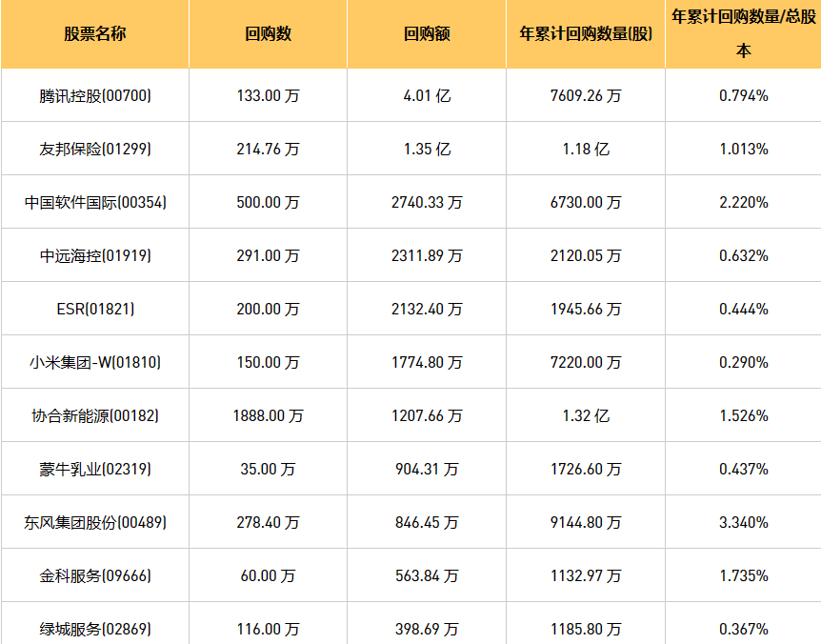This screenshot has width=821, height=644.
Task: Click the 1945.66 万 cumulative buyback cell
Action: point(586,309)
